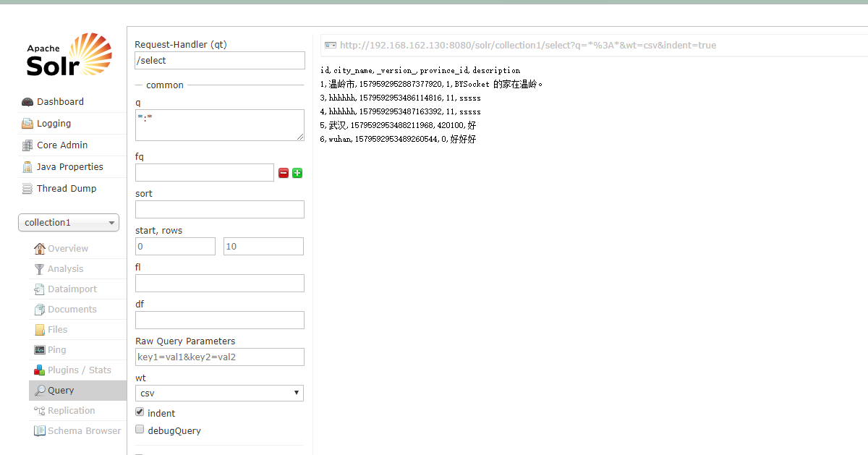Open the Replication page

[77, 411]
